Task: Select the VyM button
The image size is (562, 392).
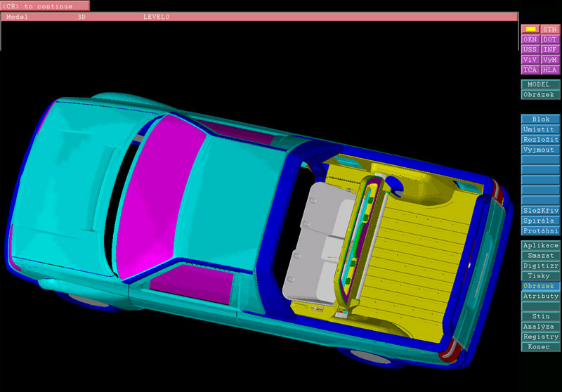Action: pos(550,60)
